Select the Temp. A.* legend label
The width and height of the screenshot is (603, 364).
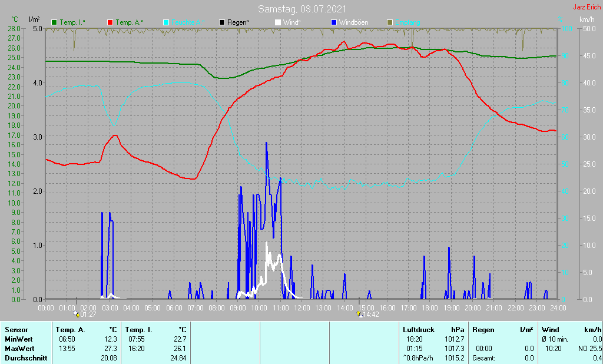[x=130, y=22]
